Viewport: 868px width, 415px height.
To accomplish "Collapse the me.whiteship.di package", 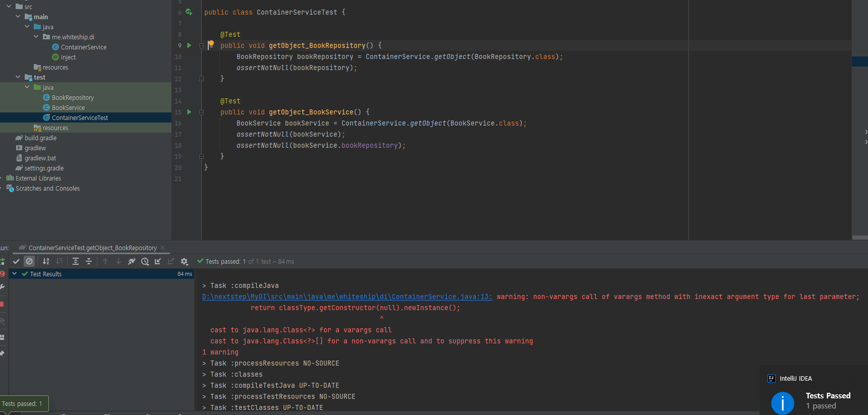I will tap(36, 37).
